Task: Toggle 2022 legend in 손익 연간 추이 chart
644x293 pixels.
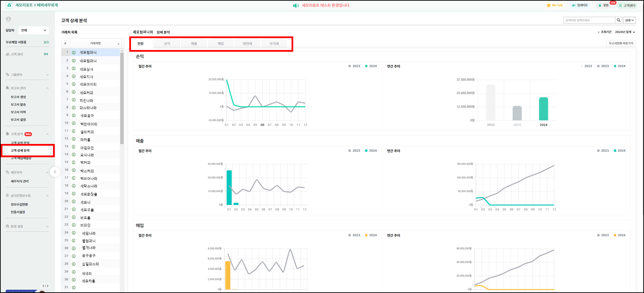Action: [x=586, y=66]
